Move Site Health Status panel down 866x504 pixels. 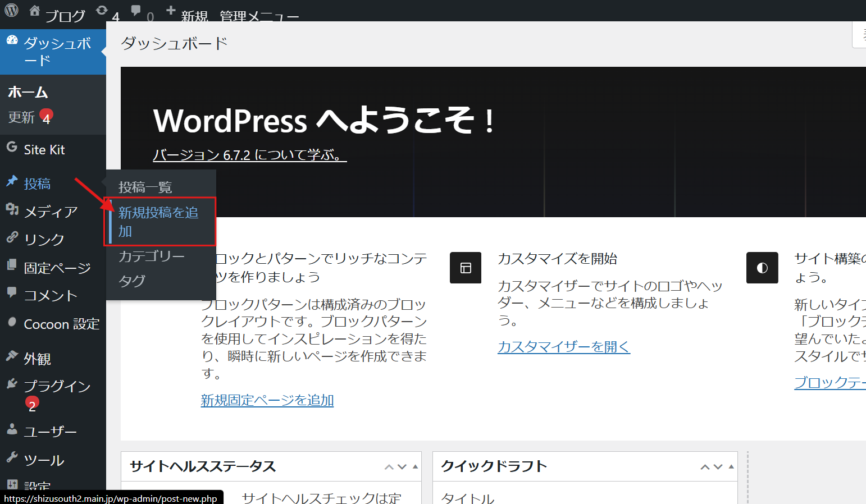click(402, 467)
